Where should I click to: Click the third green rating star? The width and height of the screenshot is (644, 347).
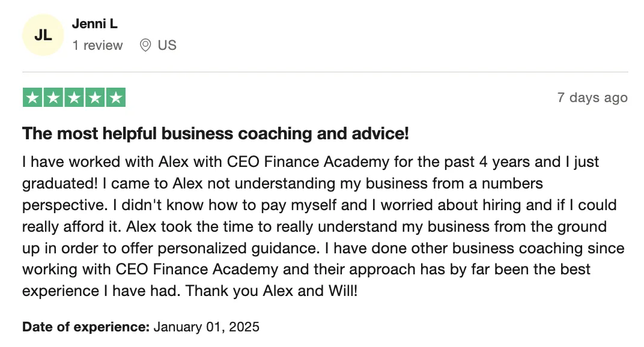74,98
